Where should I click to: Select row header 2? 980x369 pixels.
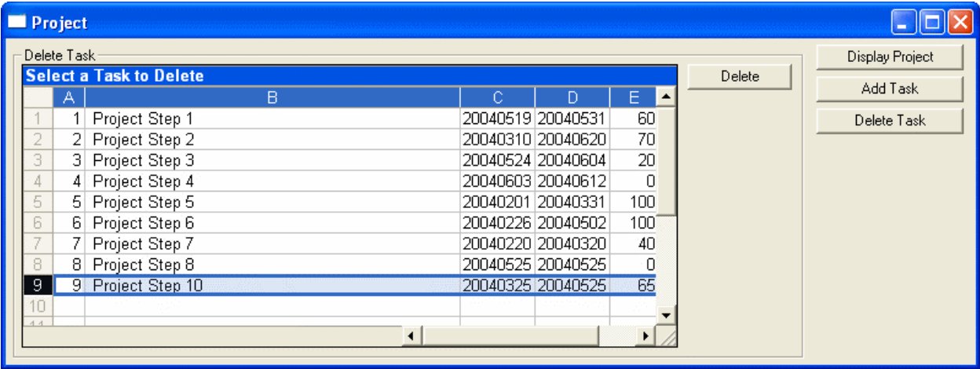tap(38, 140)
